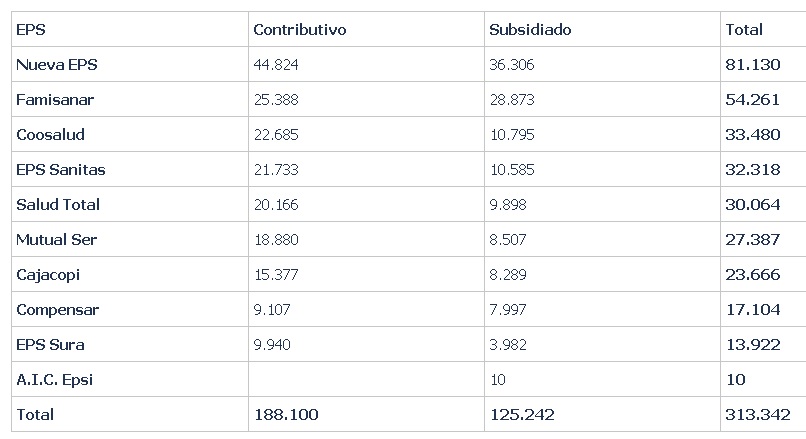The height and width of the screenshot is (439, 806).
Task: Select the Cajacopi row label
Action: click(47, 275)
